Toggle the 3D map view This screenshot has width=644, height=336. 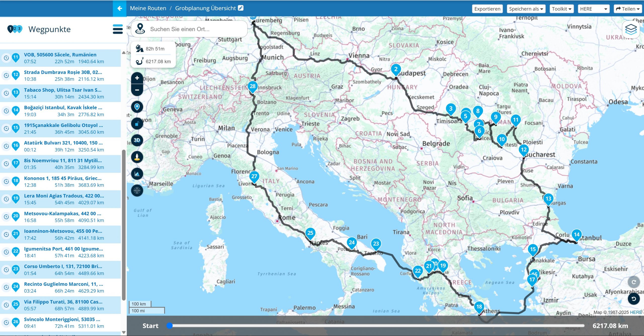[137, 140]
